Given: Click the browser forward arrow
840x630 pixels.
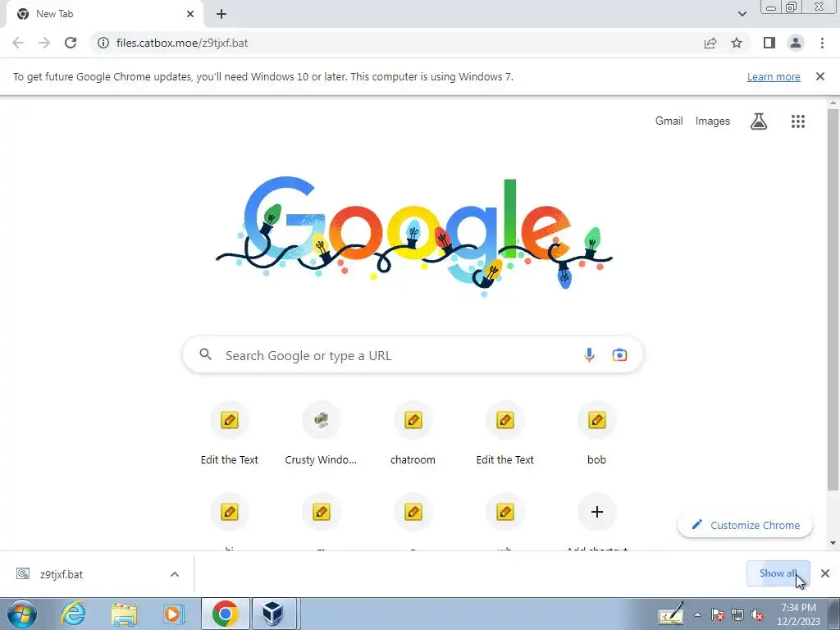Looking at the screenshot, I should pyautogui.click(x=44, y=43).
